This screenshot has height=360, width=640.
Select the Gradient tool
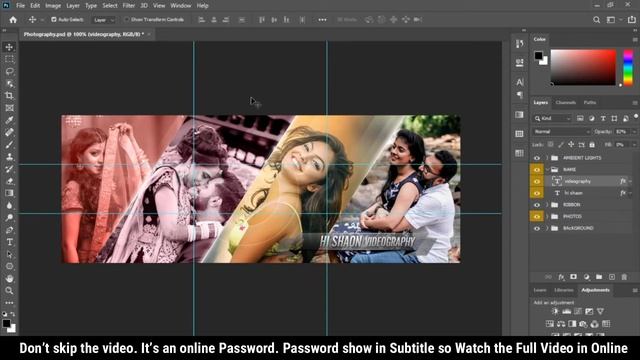9,193
